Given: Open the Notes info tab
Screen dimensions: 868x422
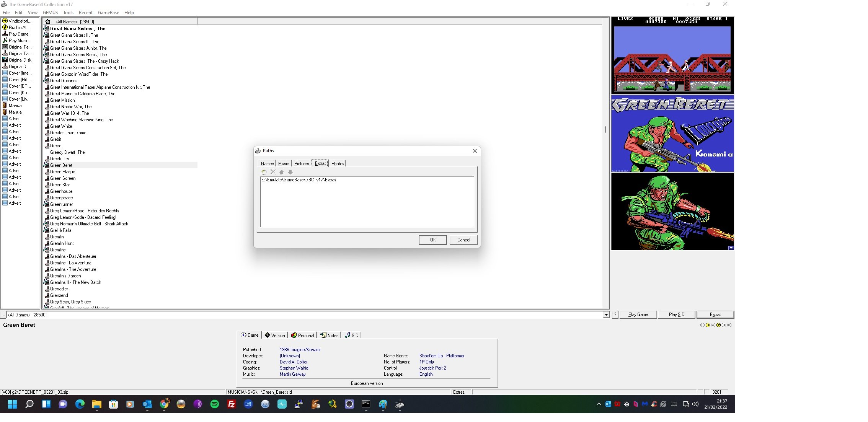Looking at the screenshot, I should point(330,335).
